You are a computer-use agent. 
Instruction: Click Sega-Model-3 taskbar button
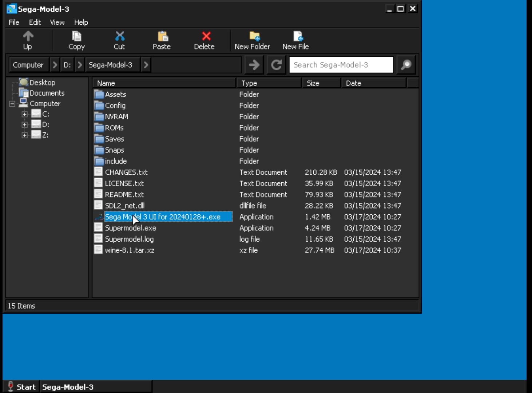coord(96,387)
